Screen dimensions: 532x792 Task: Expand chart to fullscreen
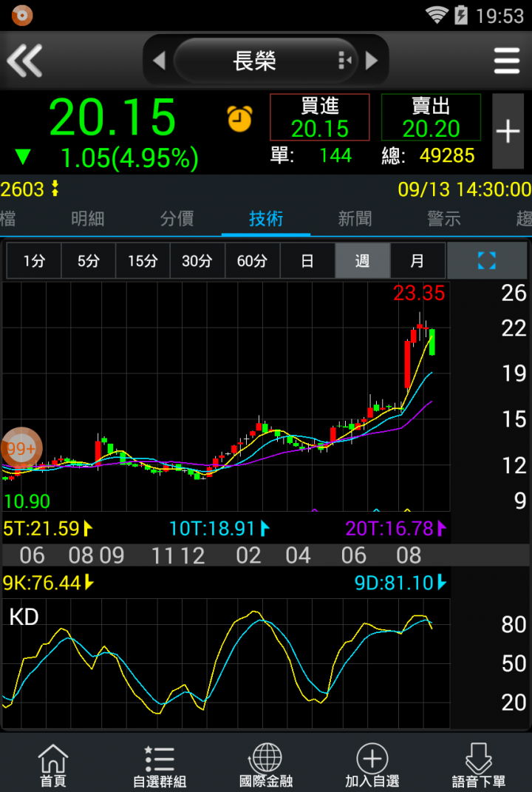[487, 260]
